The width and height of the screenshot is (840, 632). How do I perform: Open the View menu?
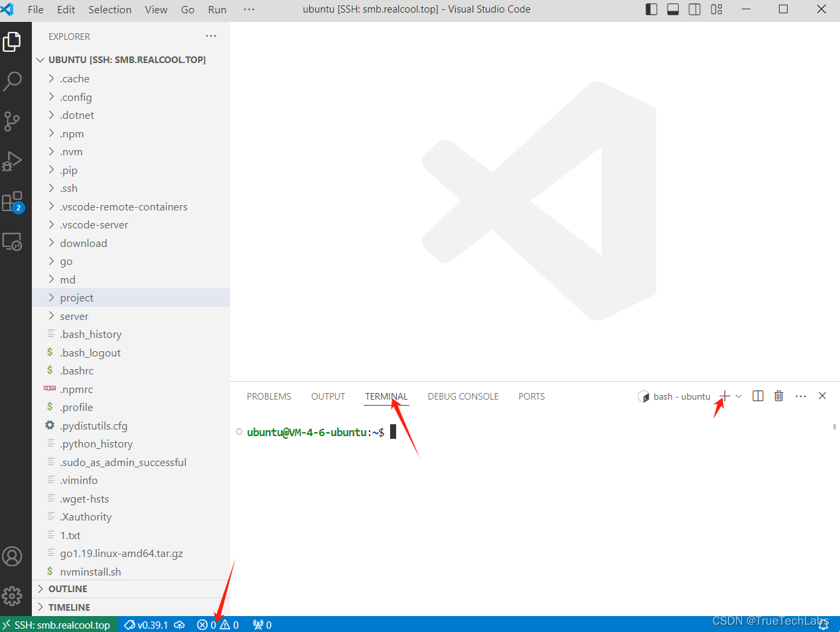click(156, 9)
